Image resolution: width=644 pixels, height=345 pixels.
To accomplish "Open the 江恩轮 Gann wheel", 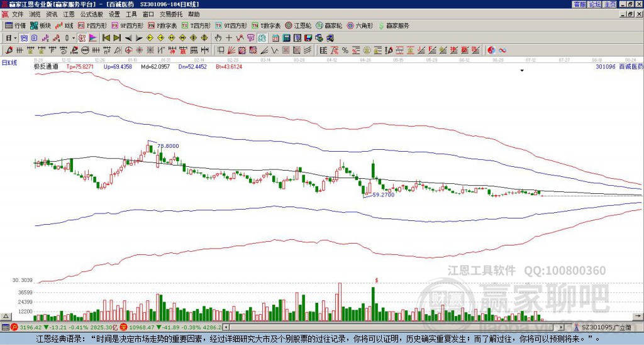I will (x=298, y=25).
